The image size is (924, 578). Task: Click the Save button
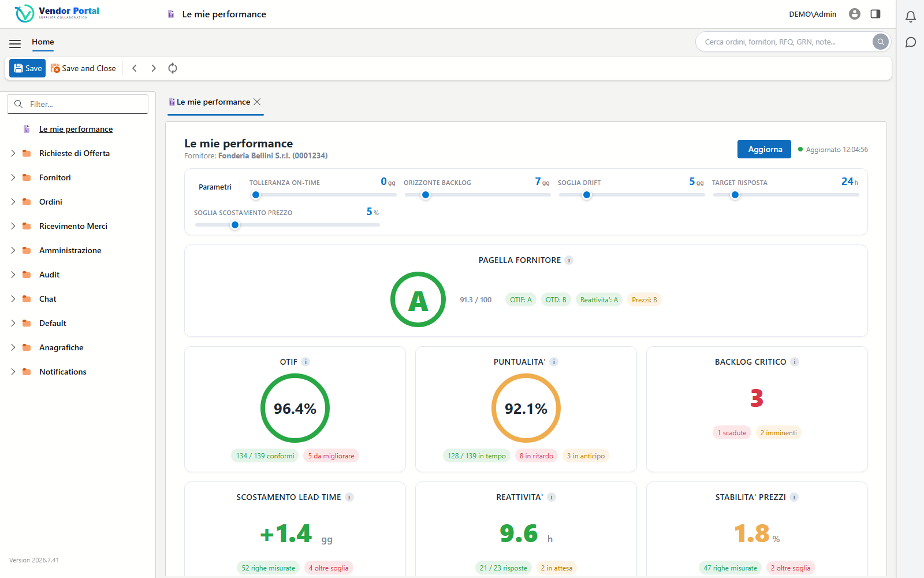point(27,68)
